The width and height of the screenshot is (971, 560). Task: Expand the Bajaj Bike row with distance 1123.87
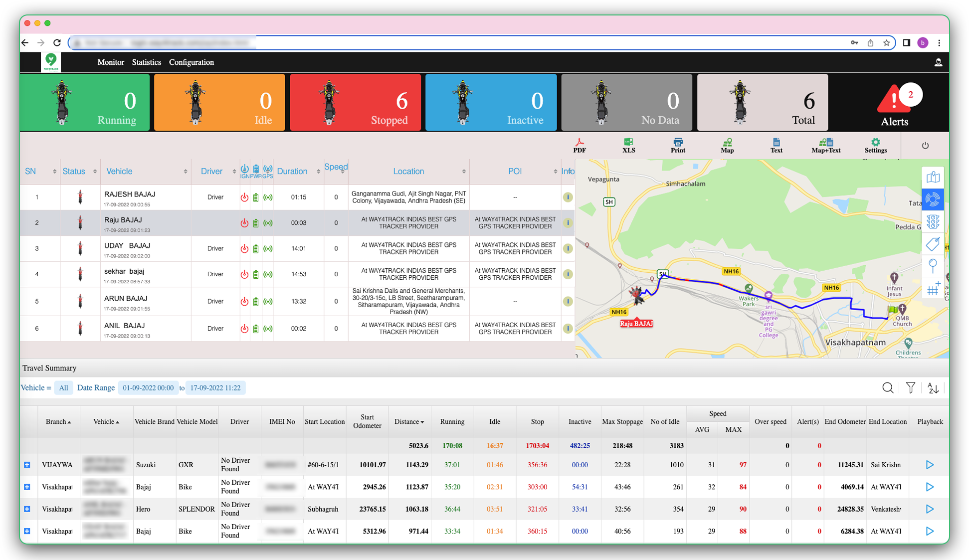click(27, 487)
